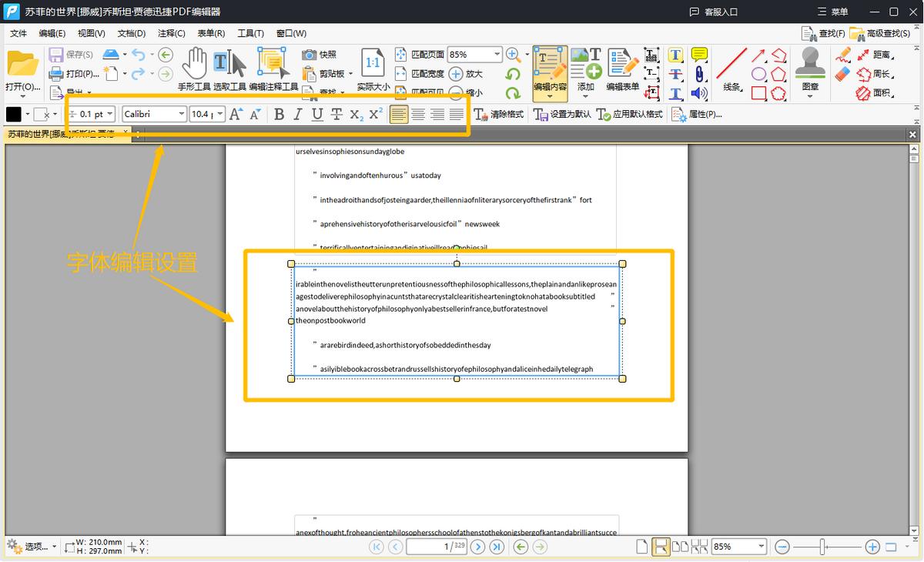Open the 文件 menu

(18, 33)
